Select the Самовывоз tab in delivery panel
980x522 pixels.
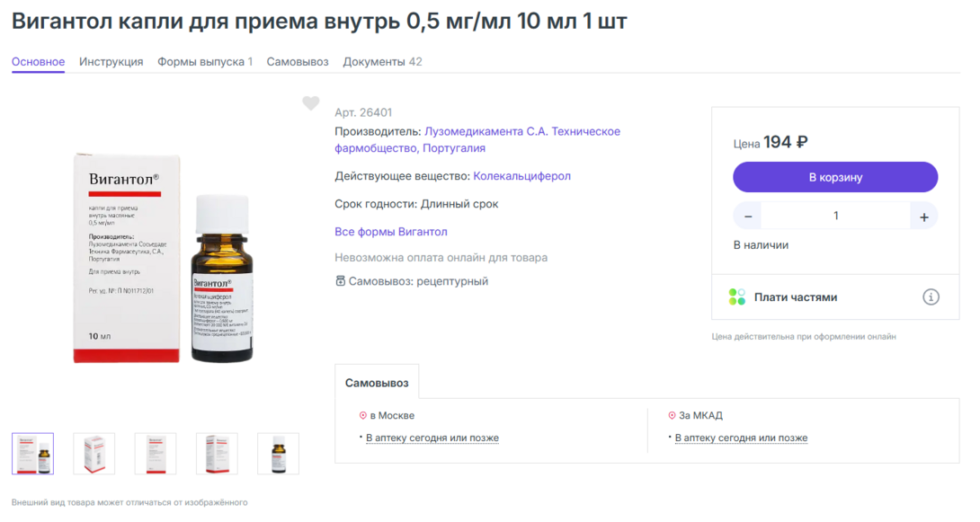377,383
